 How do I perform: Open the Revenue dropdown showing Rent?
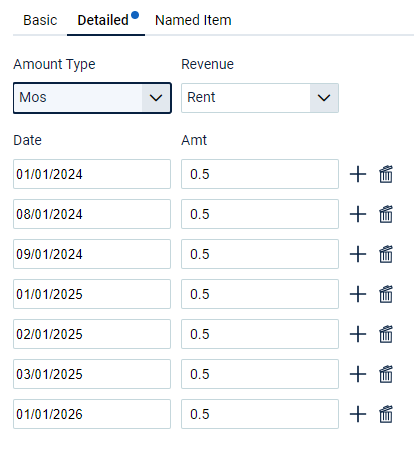coord(260,98)
